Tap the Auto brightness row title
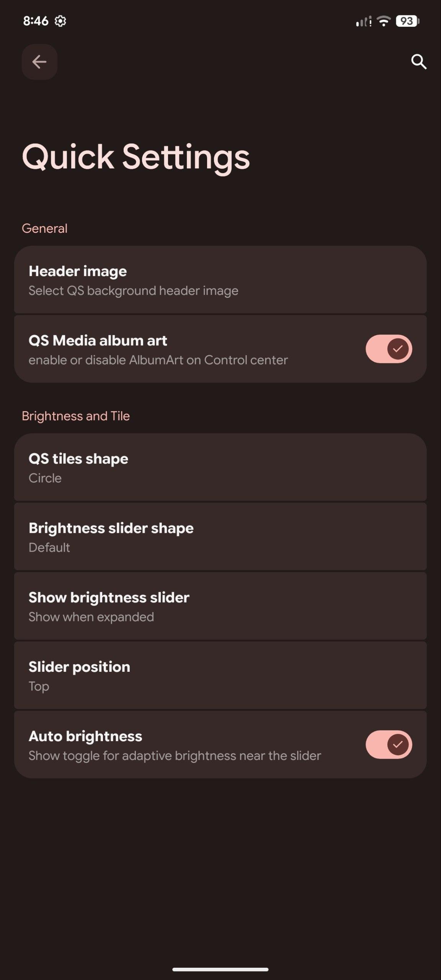 click(x=85, y=736)
